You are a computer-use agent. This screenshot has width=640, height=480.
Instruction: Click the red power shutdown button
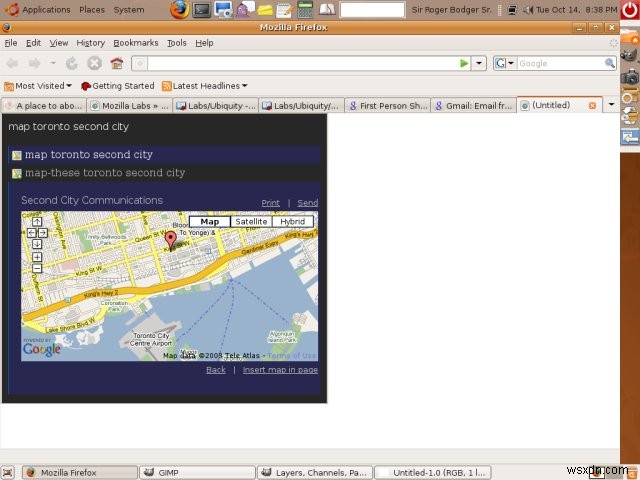click(630, 10)
